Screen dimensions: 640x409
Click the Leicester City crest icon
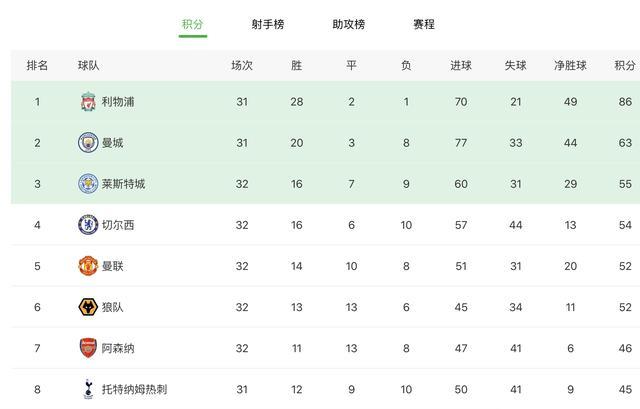coord(88,184)
